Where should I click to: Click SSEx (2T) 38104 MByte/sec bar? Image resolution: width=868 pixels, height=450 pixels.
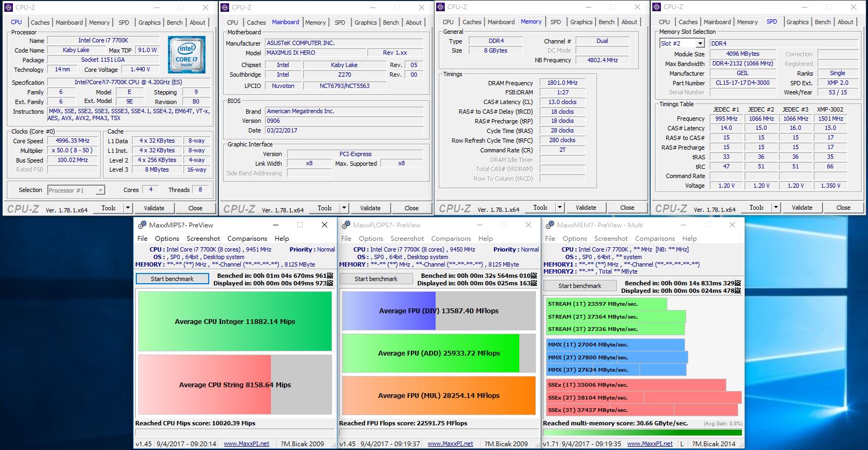tap(644, 397)
